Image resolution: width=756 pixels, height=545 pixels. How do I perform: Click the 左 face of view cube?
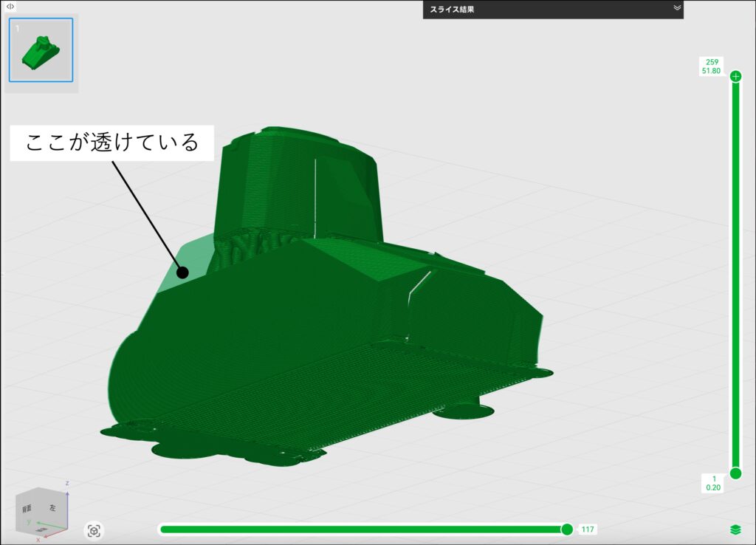(x=52, y=508)
